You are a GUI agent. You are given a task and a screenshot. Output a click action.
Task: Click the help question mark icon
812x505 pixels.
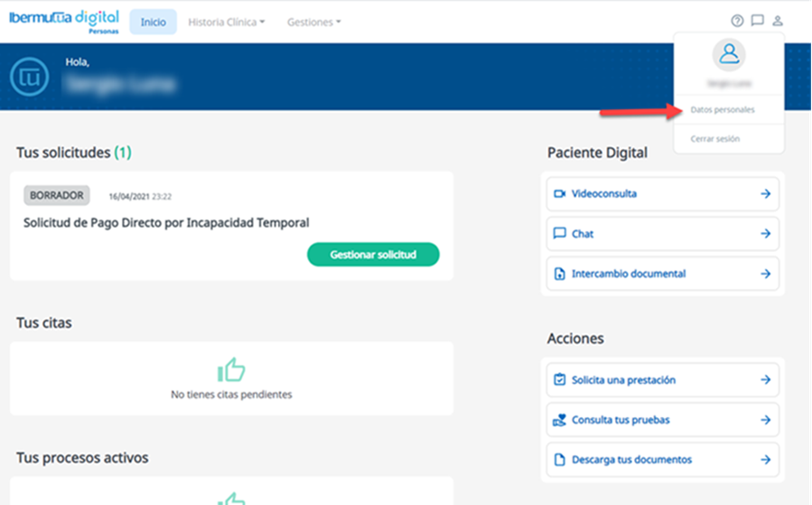point(737,21)
